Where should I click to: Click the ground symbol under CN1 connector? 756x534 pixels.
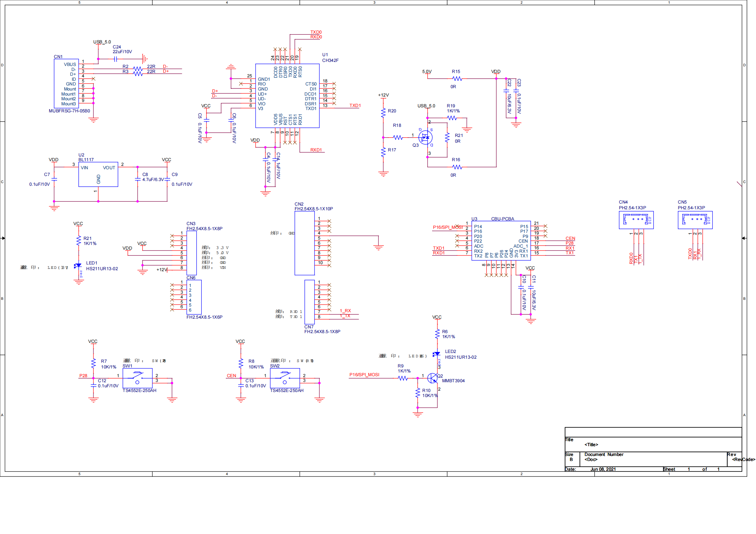(93, 120)
